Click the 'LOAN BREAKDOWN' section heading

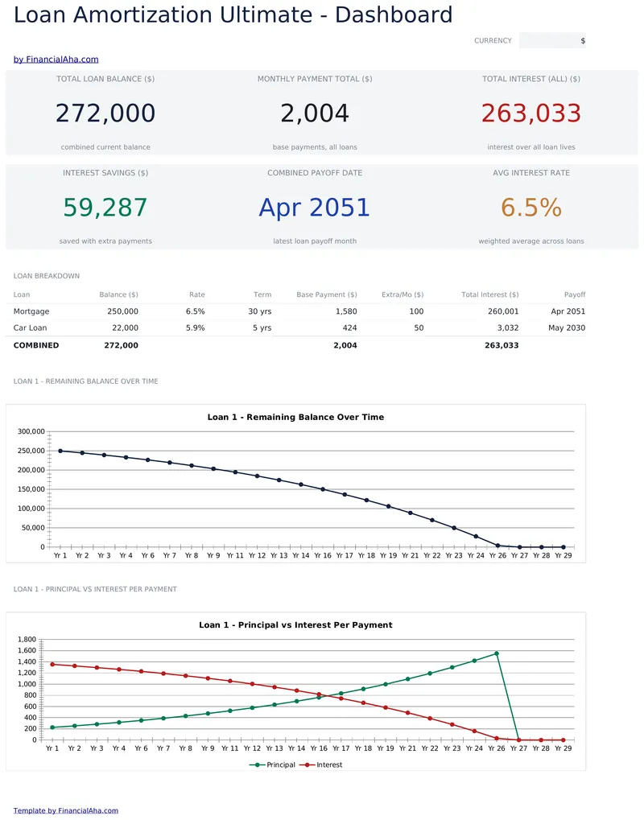(x=47, y=275)
